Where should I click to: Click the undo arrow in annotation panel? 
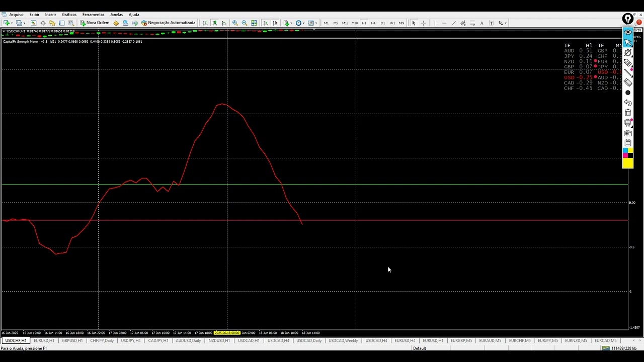pos(628,103)
